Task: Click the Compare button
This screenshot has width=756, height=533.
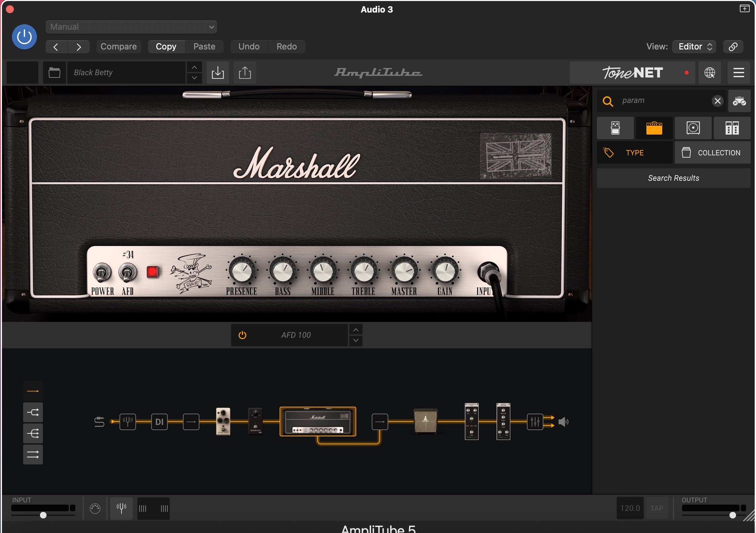Action: 119,47
